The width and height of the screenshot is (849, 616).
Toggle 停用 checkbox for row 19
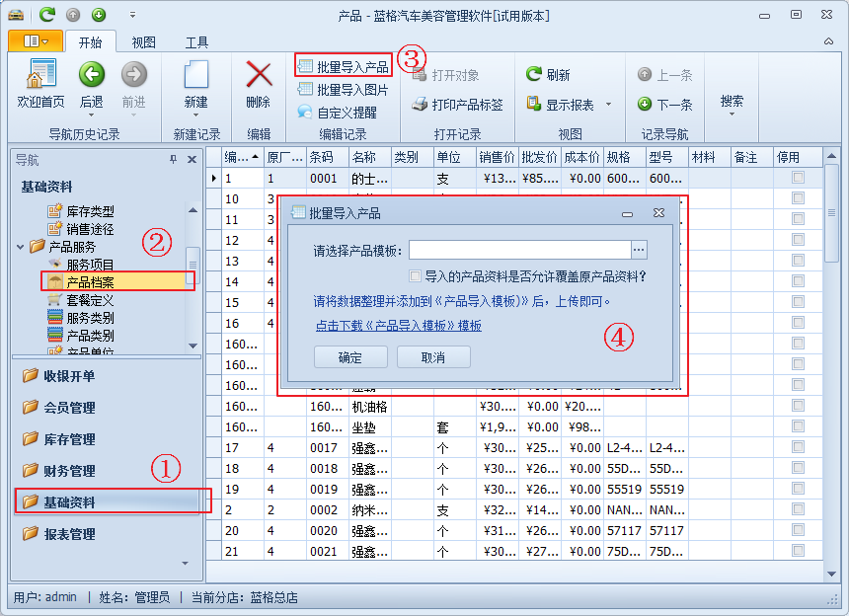click(798, 489)
